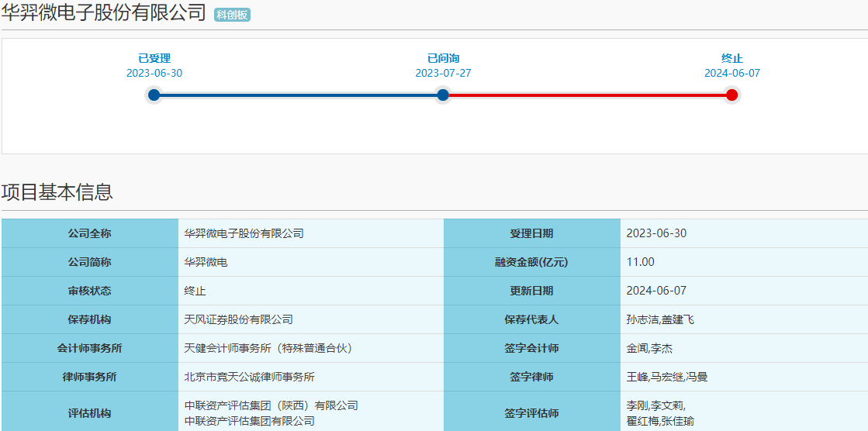Image resolution: width=868 pixels, height=431 pixels.
Task: Click the 保荐机构 header cell
Action: [90, 320]
